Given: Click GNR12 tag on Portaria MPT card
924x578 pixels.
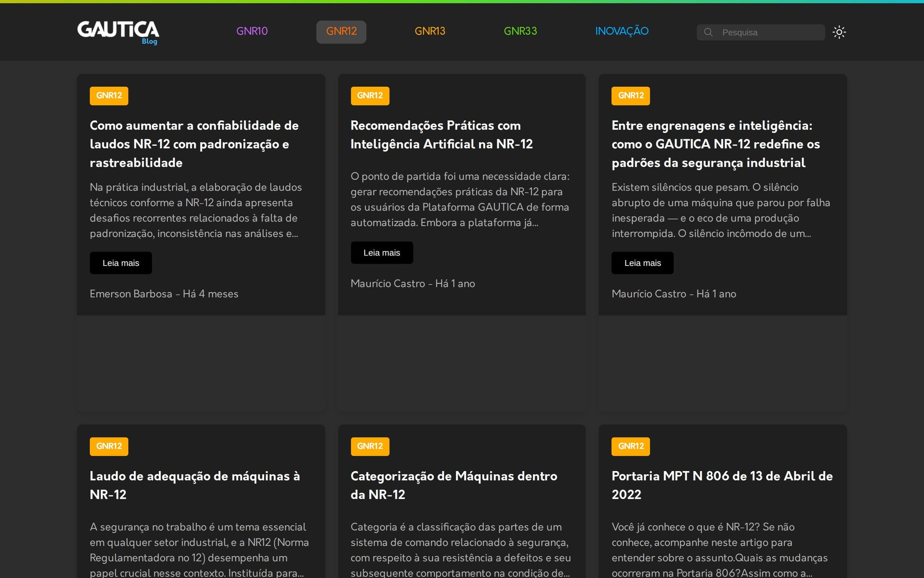Looking at the screenshot, I should [x=631, y=446].
